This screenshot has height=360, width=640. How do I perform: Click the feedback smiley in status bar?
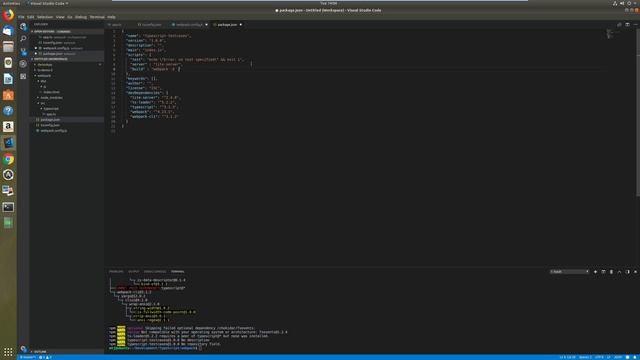627,357
